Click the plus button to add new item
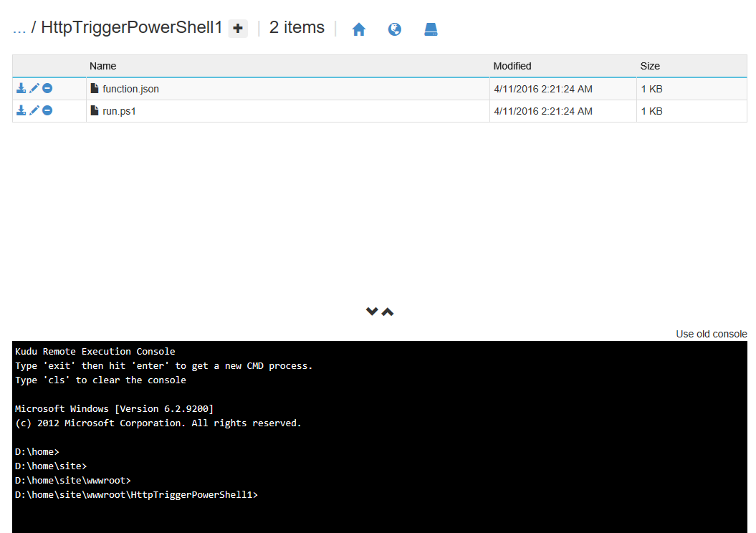The height and width of the screenshot is (533, 756). click(x=238, y=29)
